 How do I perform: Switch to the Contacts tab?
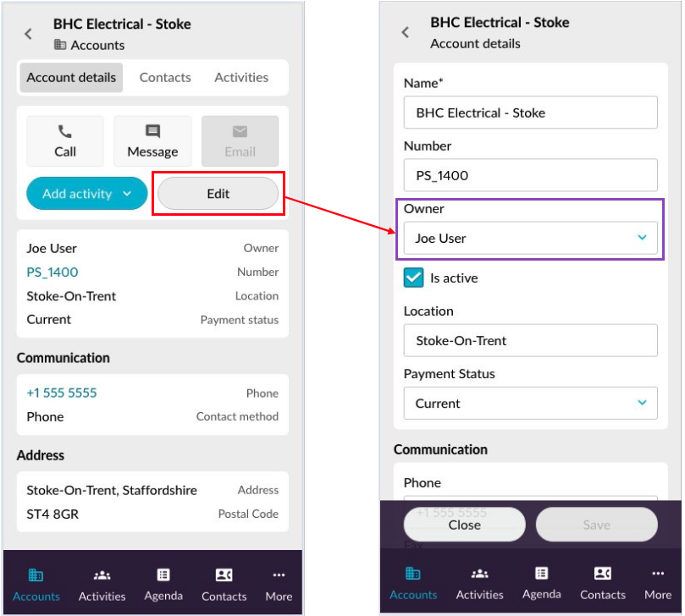(x=165, y=77)
